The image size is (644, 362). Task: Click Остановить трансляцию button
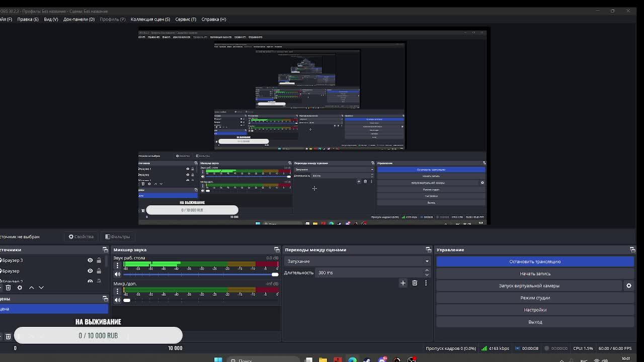(x=535, y=261)
